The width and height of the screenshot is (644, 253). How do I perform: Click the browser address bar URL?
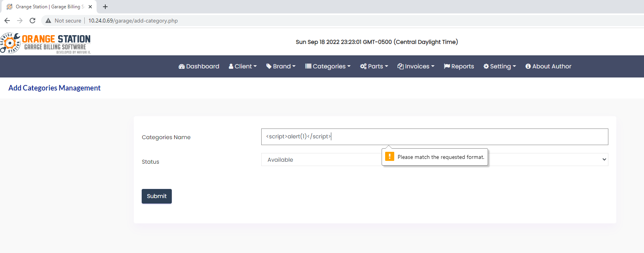[x=133, y=21]
